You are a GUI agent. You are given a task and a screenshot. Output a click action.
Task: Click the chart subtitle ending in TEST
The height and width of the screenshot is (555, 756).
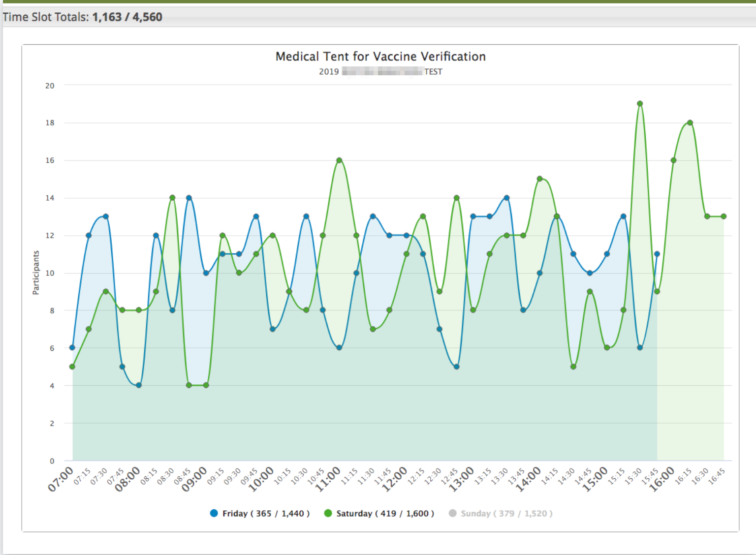[380, 72]
